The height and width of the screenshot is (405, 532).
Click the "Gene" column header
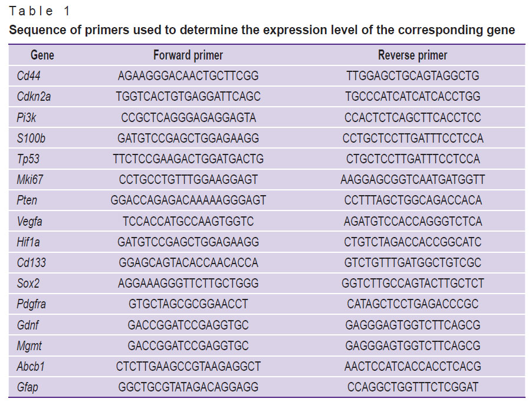[x=42, y=55]
